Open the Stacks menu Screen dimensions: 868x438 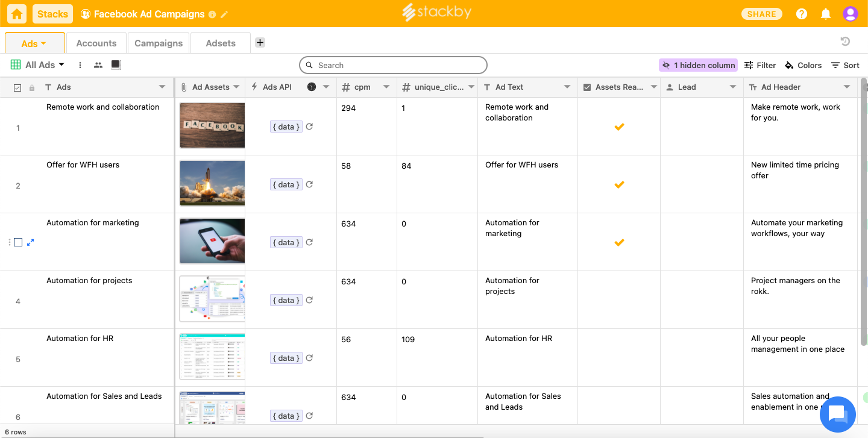[52, 14]
